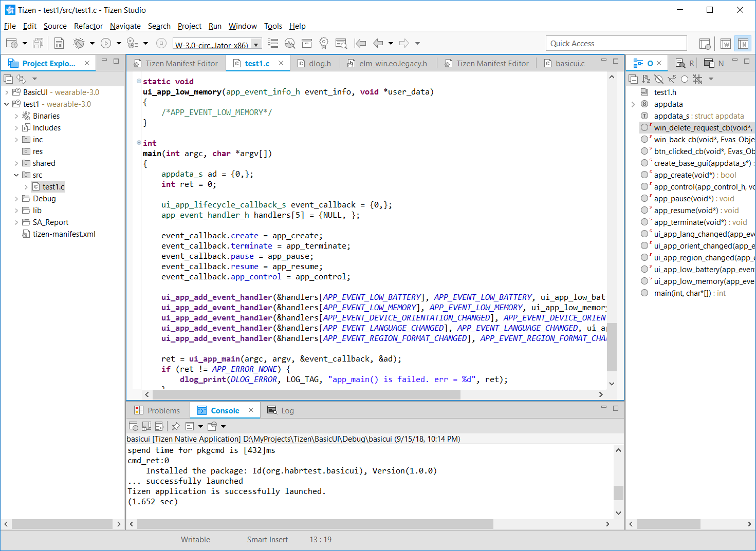Click the Clear Console icon
The width and height of the screenshot is (756, 551).
(133, 426)
